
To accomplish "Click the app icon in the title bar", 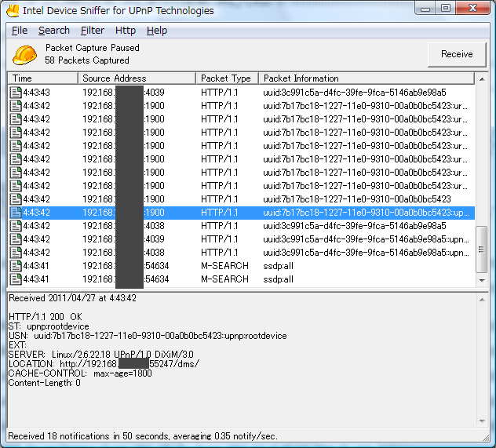I will click(13, 11).
